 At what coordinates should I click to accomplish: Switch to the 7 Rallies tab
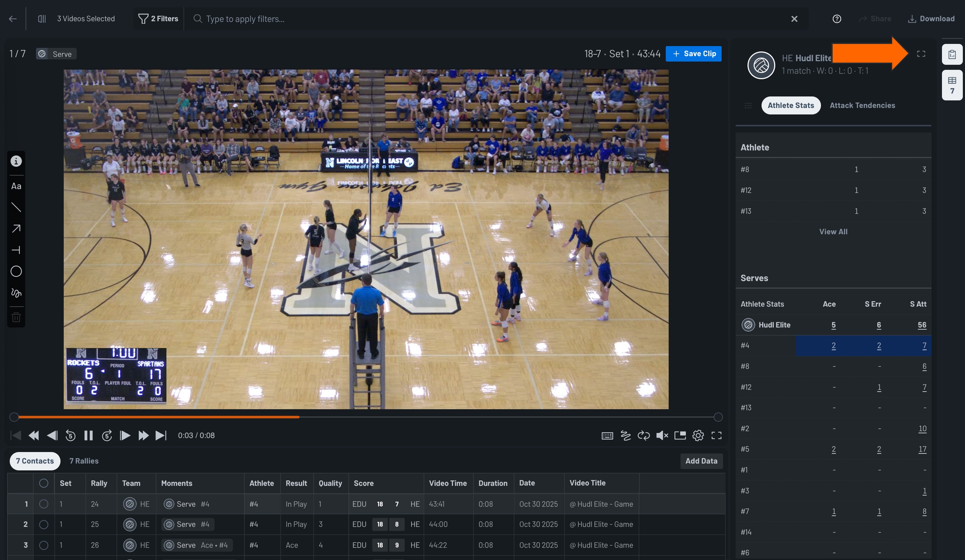pos(84,461)
